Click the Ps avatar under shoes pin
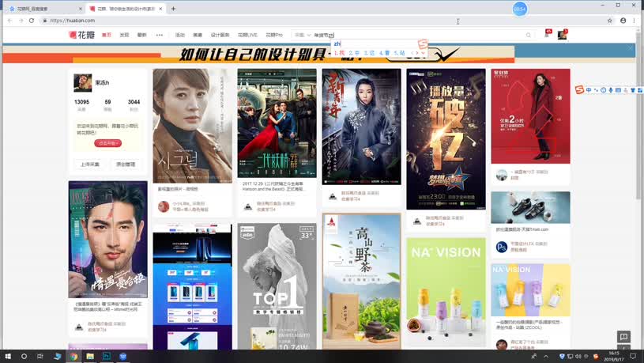Viewport: 644px width, 363px height. click(502, 247)
